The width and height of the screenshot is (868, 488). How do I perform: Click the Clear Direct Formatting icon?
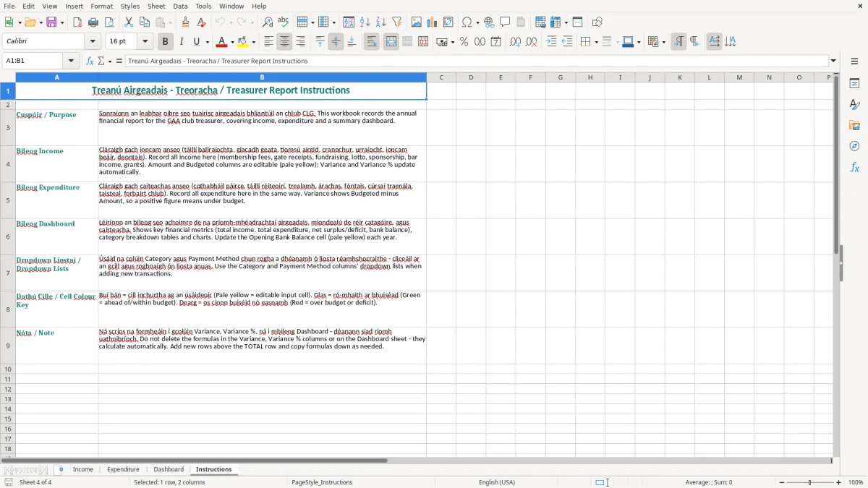(x=200, y=22)
